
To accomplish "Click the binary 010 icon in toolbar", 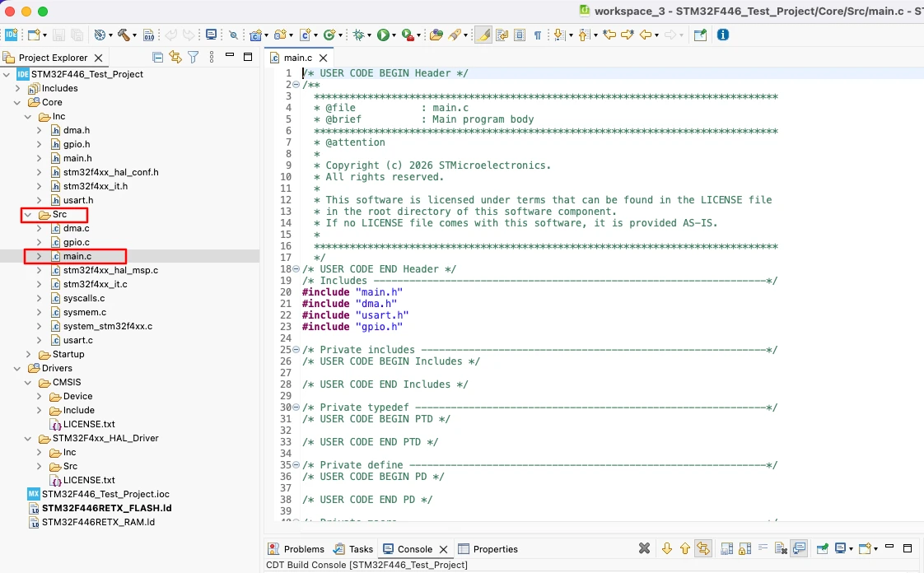I will (x=149, y=35).
